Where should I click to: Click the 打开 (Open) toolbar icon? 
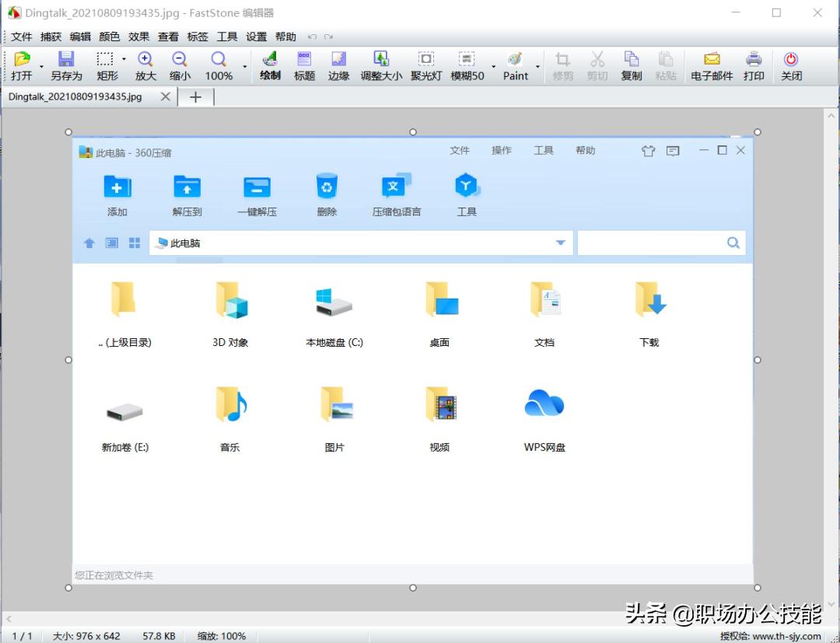click(22, 66)
